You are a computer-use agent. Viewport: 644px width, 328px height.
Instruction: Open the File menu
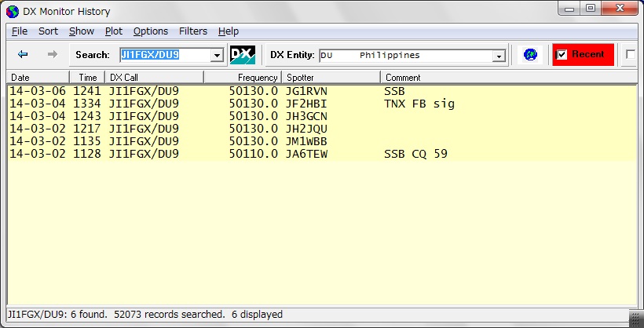pos(20,31)
